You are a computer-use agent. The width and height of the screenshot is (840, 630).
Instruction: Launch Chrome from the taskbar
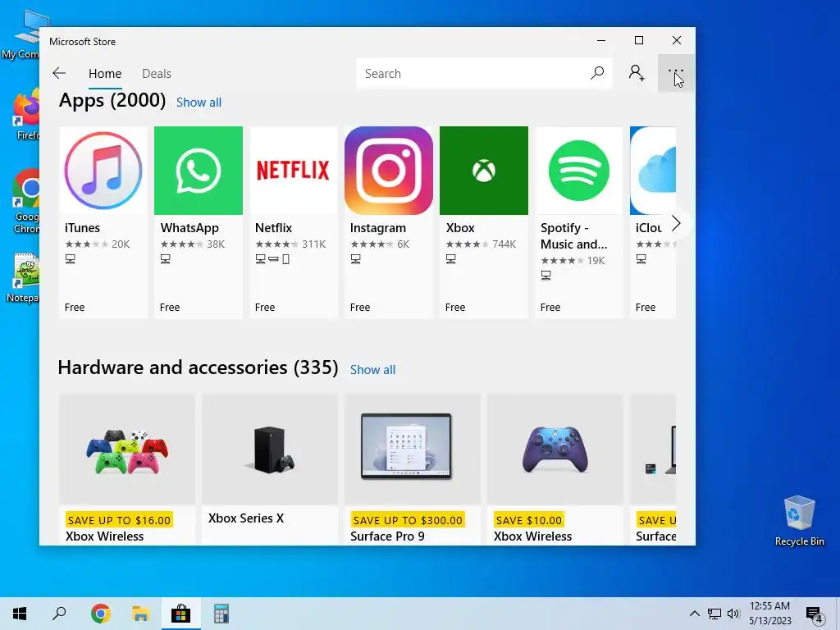[x=101, y=614]
